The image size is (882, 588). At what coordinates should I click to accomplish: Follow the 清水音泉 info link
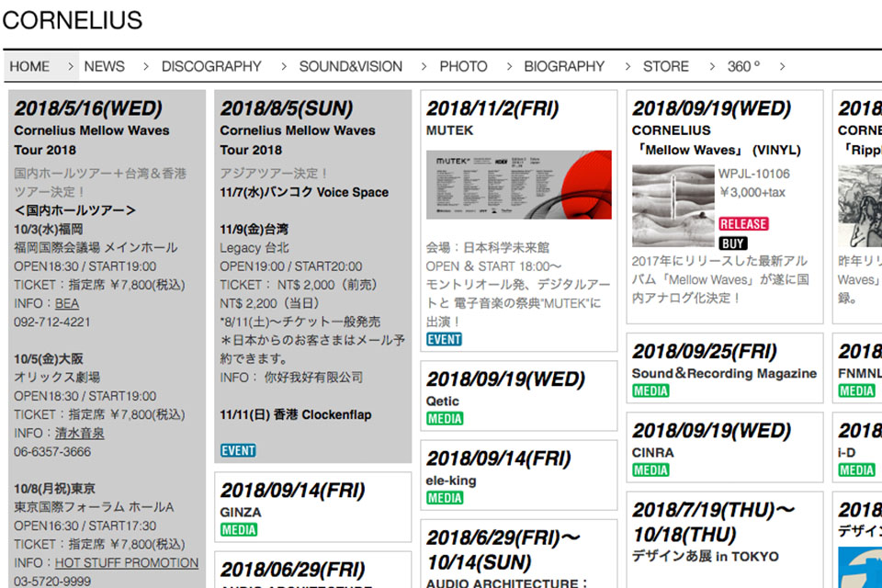tap(79, 434)
